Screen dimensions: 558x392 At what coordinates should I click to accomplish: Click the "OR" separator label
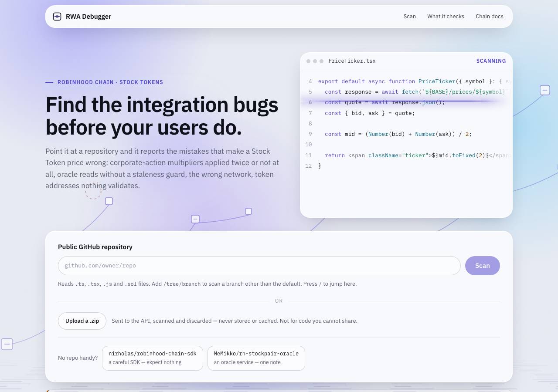tap(279, 301)
